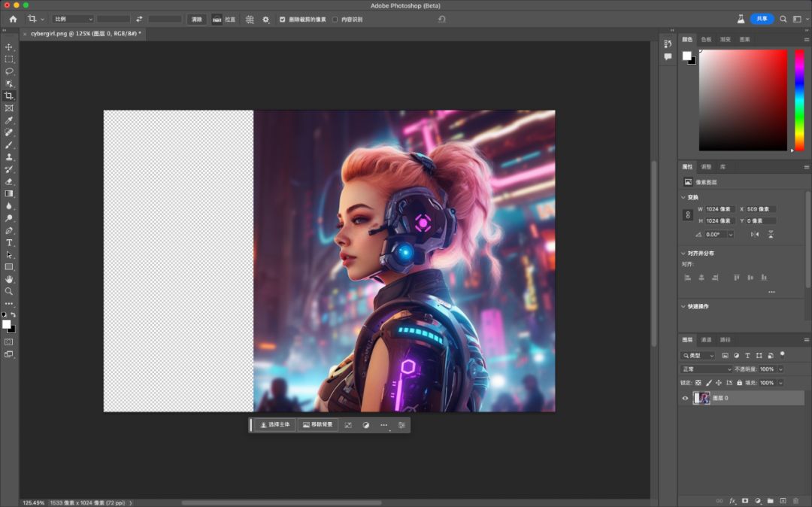This screenshot has width=812, height=507.
Task: Select the Horizontal Type tool
Action: (9, 242)
